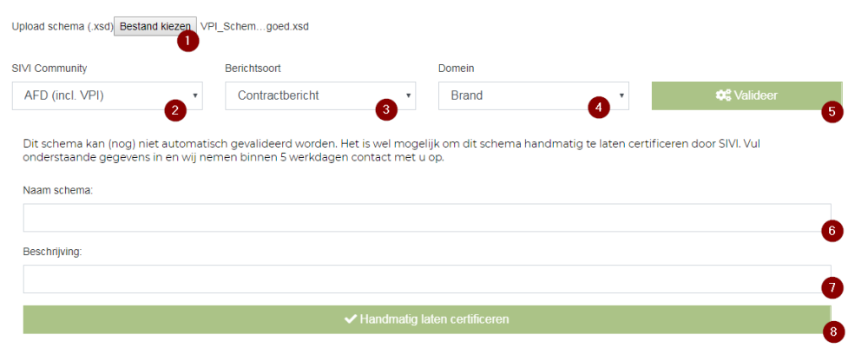Click the red number 1 marker
The width and height of the screenshot is (868, 348).
[187, 40]
